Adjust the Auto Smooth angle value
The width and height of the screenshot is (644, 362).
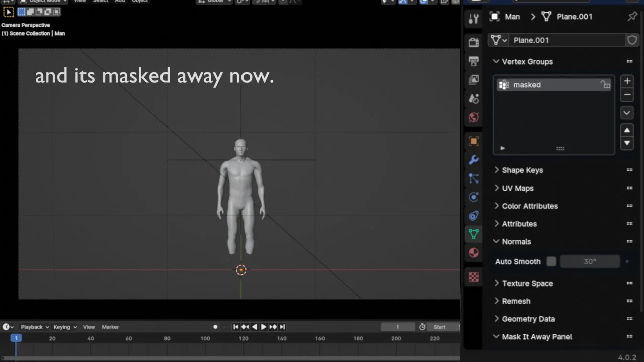coord(590,261)
